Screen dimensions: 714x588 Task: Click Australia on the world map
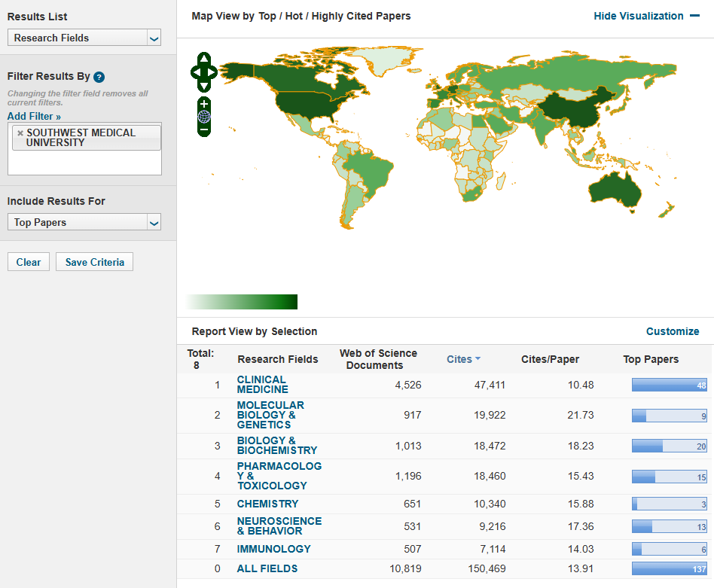tap(614, 188)
